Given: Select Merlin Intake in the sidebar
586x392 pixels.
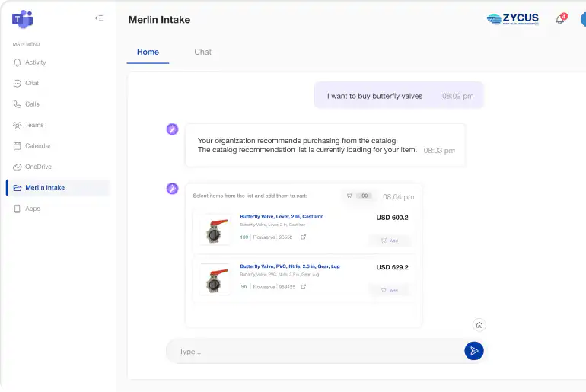Looking at the screenshot, I should point(59,187).
